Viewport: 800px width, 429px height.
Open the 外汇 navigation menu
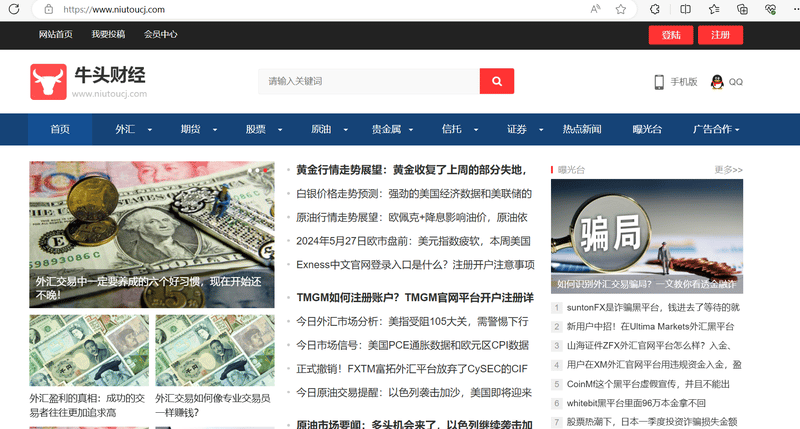point(125,130)
